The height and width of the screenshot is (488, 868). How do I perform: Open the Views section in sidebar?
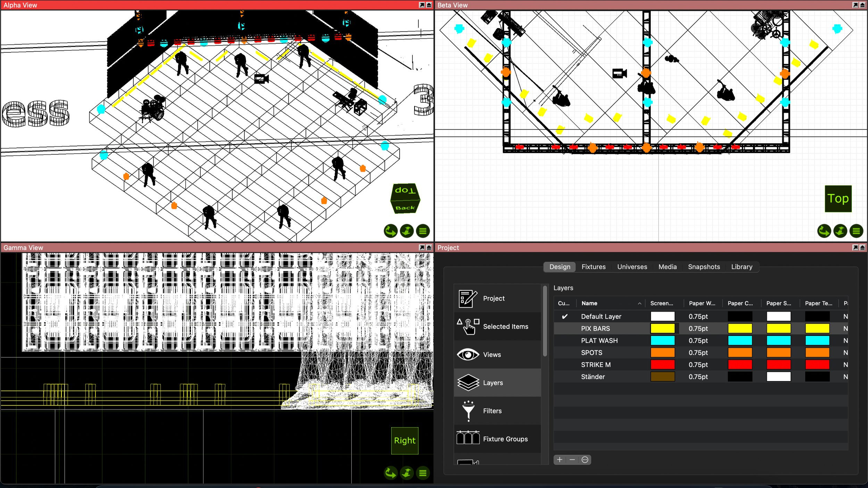(x=492, y=354)
